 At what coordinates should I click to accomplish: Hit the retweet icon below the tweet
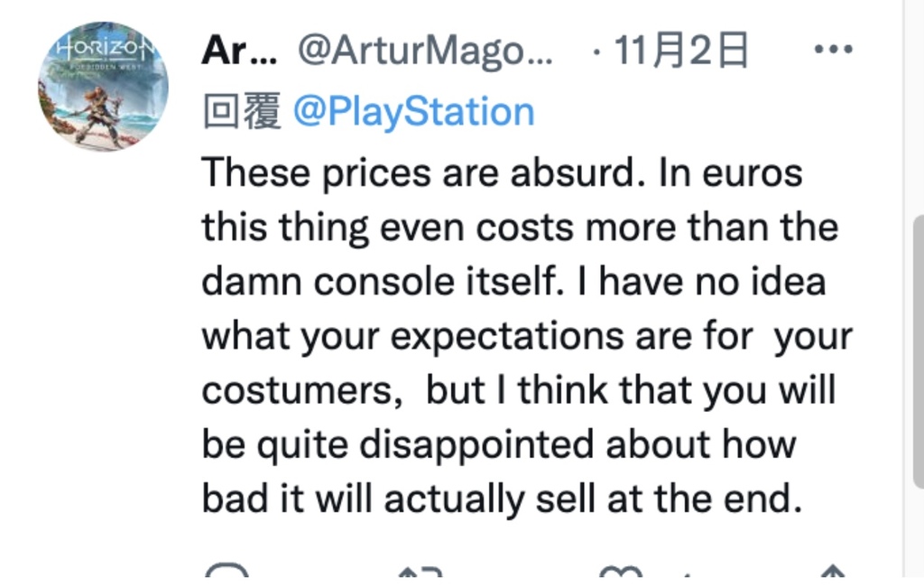click(x=420, y=573)
